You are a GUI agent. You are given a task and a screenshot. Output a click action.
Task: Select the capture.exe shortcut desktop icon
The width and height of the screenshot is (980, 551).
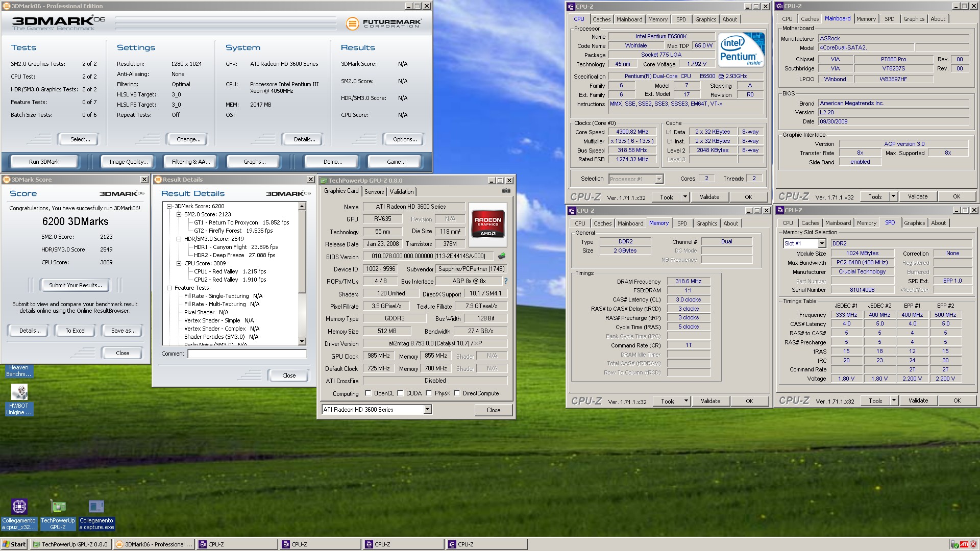[96, 514]
